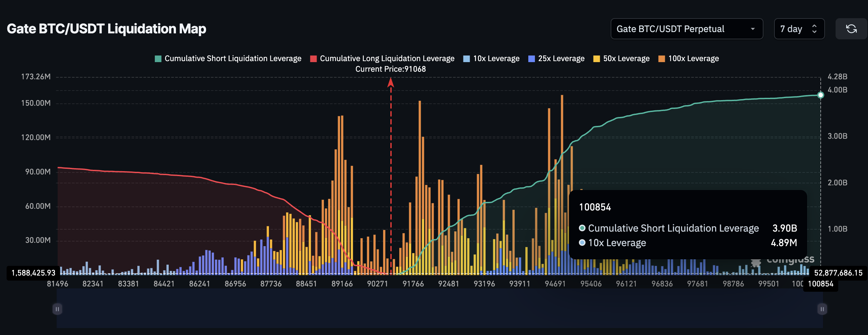Click the "92481" price axis label
Screen dimensions: 868x335
[x=449, y=284]
